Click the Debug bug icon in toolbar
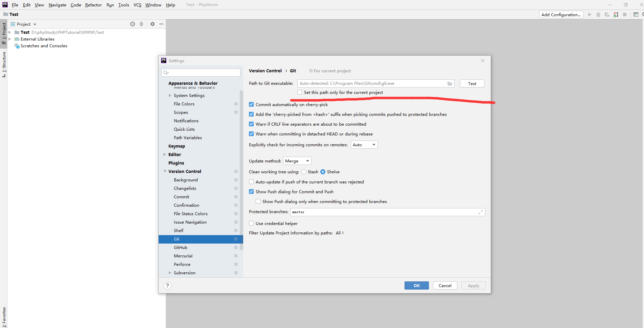The width and height of the screenshot is (644, 328). 598,15
